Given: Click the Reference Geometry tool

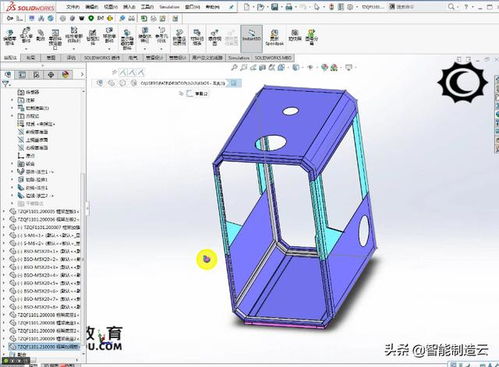Looking at the screenshot, I should point(161,36).
